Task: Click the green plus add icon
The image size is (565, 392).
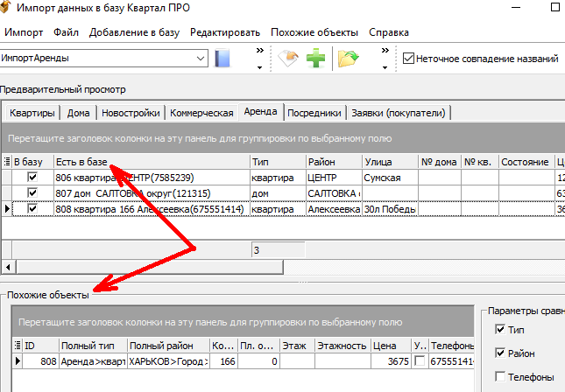Action: [315, 59]
